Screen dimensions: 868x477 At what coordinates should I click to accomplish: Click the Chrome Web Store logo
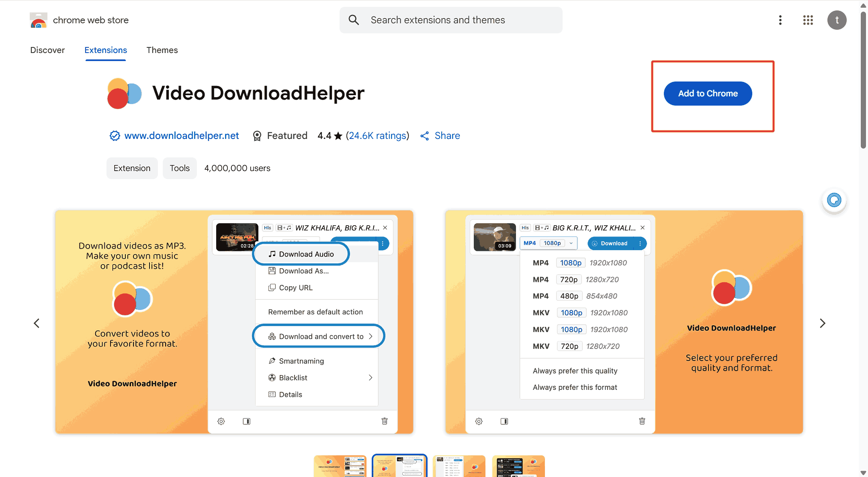(39, 20)
